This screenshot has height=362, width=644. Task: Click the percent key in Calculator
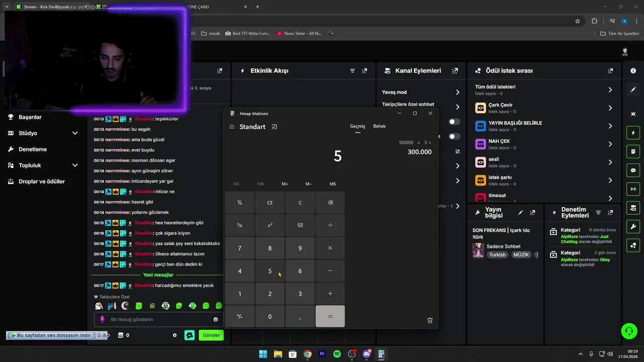239,203
